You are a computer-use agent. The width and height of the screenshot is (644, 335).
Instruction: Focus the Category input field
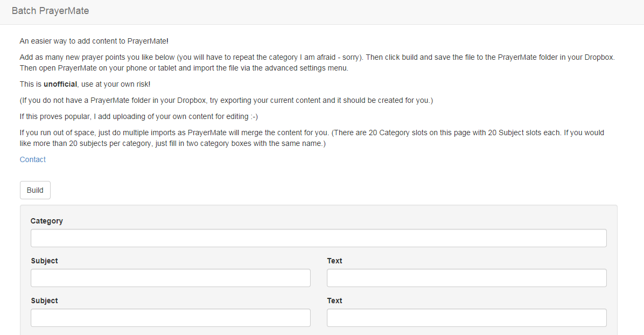(x=319, y=238)
